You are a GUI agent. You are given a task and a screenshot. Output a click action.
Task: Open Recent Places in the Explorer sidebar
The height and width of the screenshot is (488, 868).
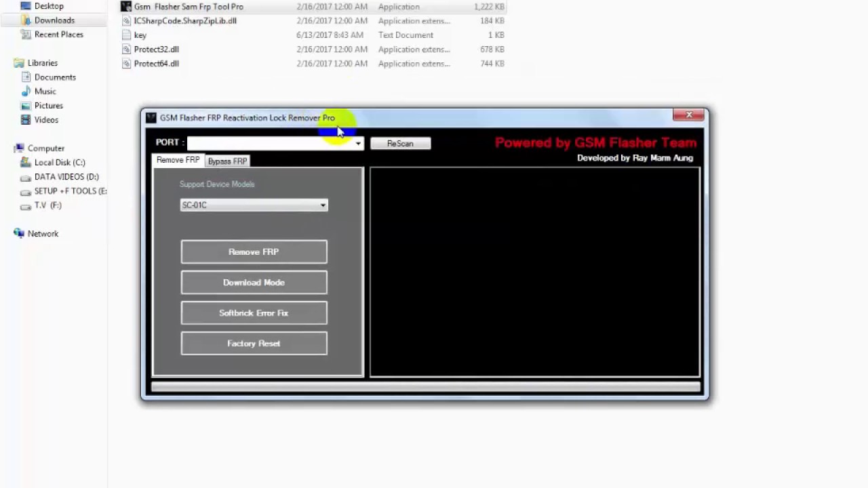[59, 35]
